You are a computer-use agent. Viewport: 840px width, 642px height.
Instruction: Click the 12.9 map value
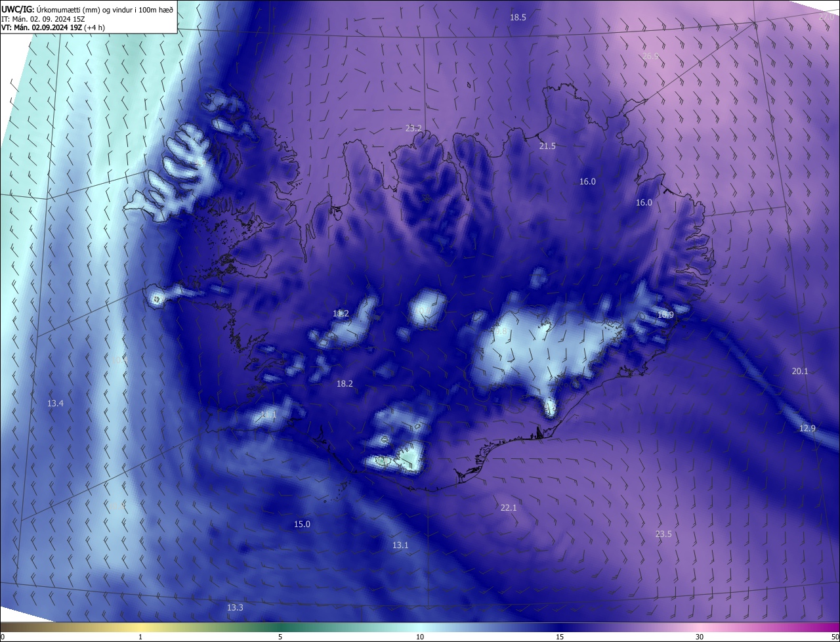[x=807, y=428]
